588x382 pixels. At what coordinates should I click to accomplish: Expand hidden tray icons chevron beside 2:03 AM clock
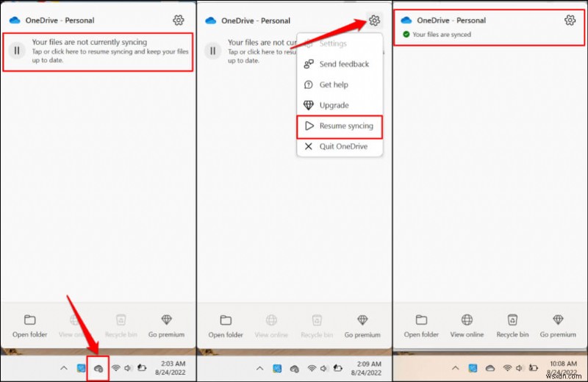(x=64, y=368)
